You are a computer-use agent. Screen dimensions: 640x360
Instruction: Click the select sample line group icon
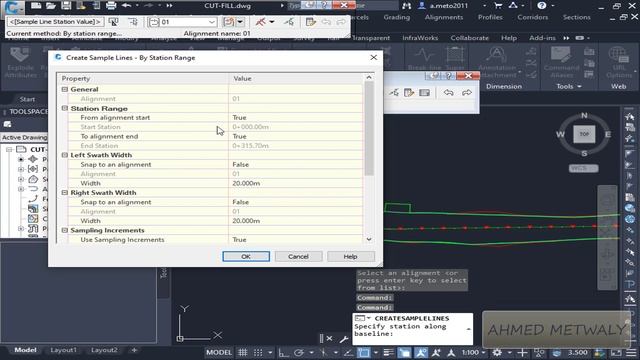tap(133, 22)
